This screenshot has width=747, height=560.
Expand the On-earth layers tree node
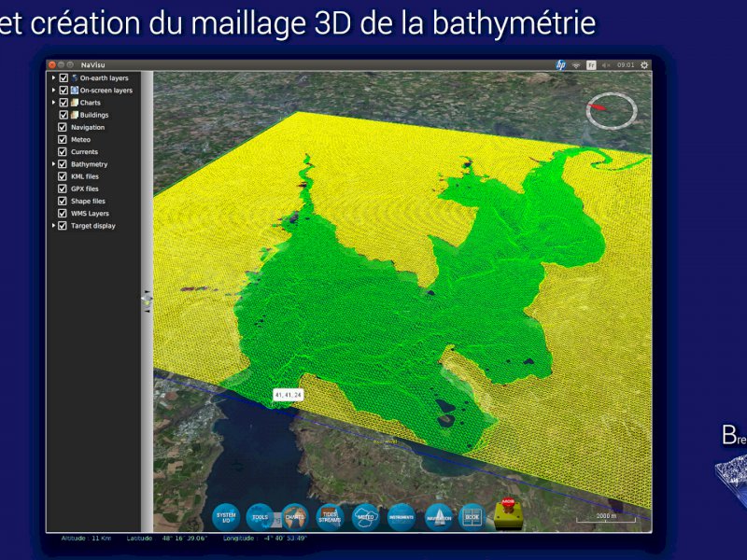click(53, 77)
